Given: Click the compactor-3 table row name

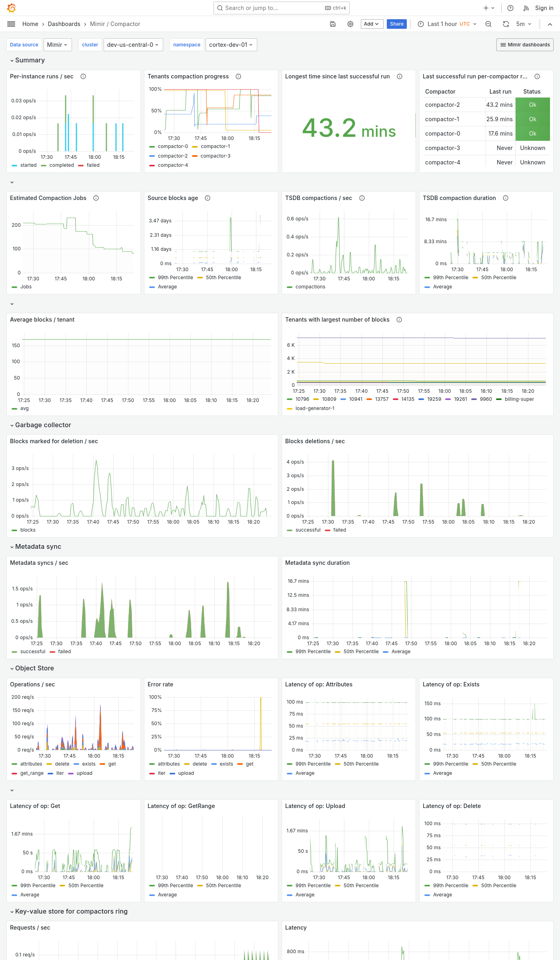Looking at the screenshot, I should click(x=442, y=148).
